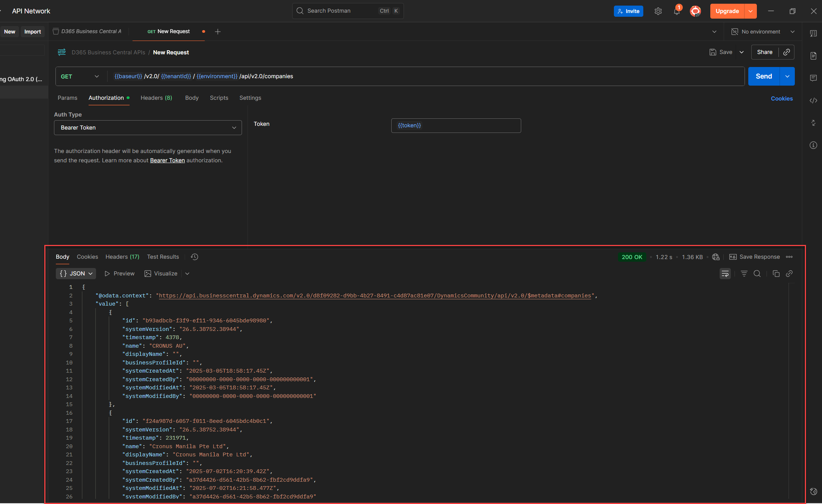Open the Bearer Token auth type dropdown
Viewport: 822px width, 504px height.
148,128
